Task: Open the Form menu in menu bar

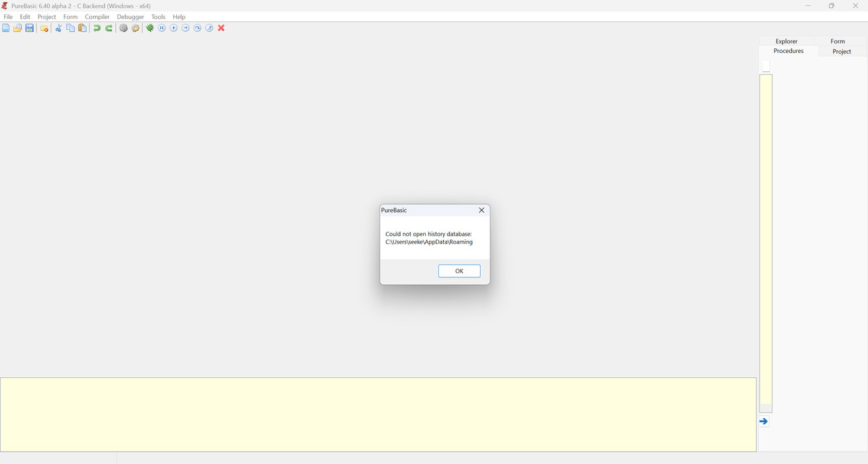Action: click(71, 17)
